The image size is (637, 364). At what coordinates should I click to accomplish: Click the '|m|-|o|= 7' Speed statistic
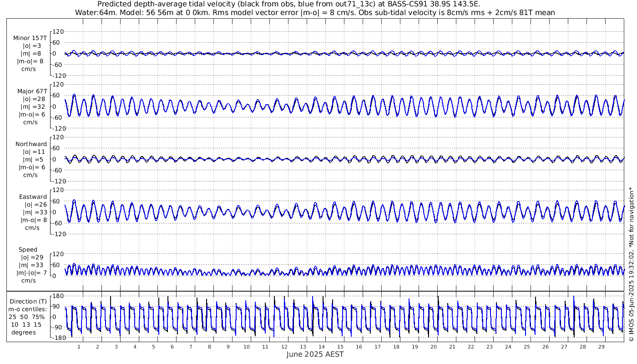point(30,273)
